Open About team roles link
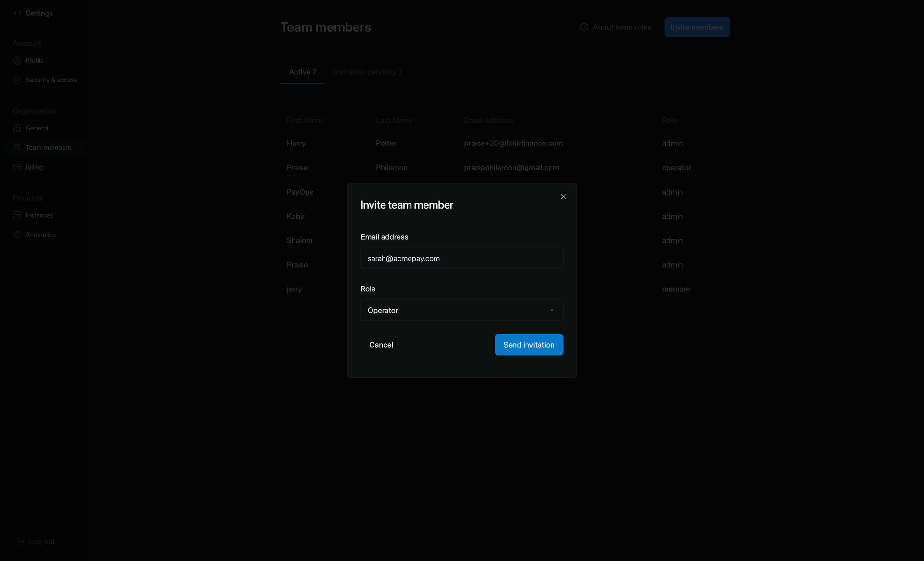Screen dimensions: 924x561 (622, 27)
